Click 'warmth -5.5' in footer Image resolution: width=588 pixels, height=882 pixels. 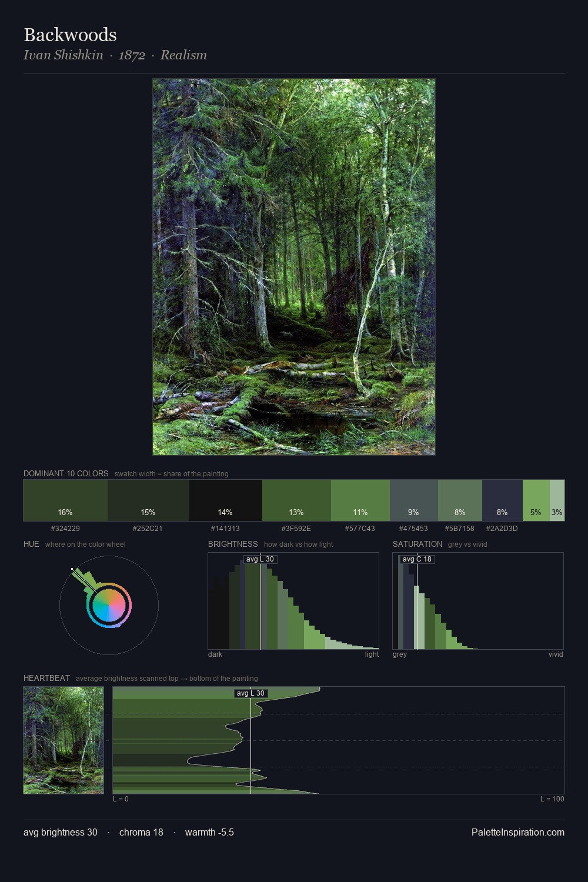(x=209, y=832)
